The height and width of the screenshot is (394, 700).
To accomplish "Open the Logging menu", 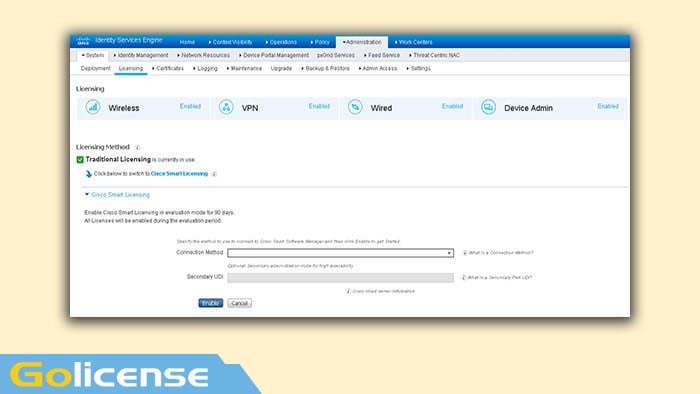I will (x=205, y=68).
